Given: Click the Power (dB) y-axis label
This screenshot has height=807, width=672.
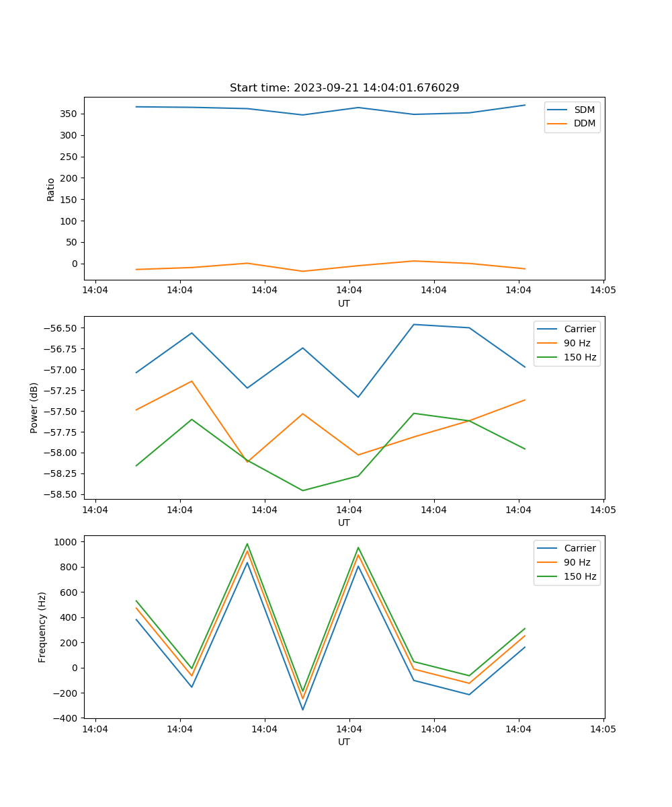Looking at the screenshot, I should pyautogui.click(x=34, y=408).
